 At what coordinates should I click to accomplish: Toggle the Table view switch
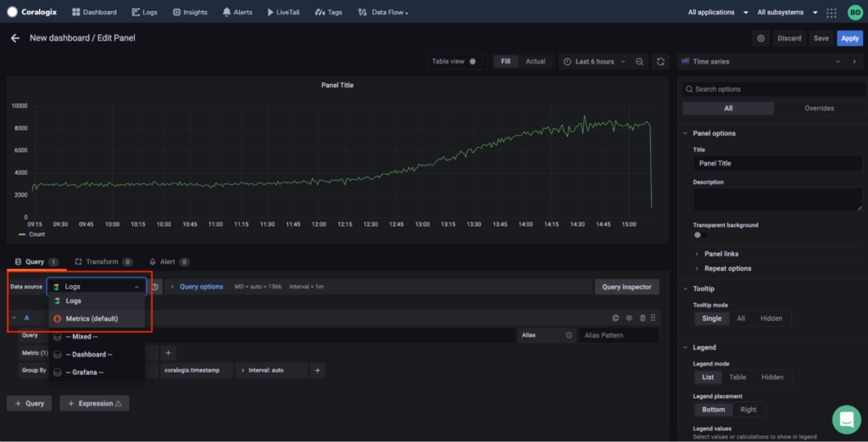click(475, 61)
